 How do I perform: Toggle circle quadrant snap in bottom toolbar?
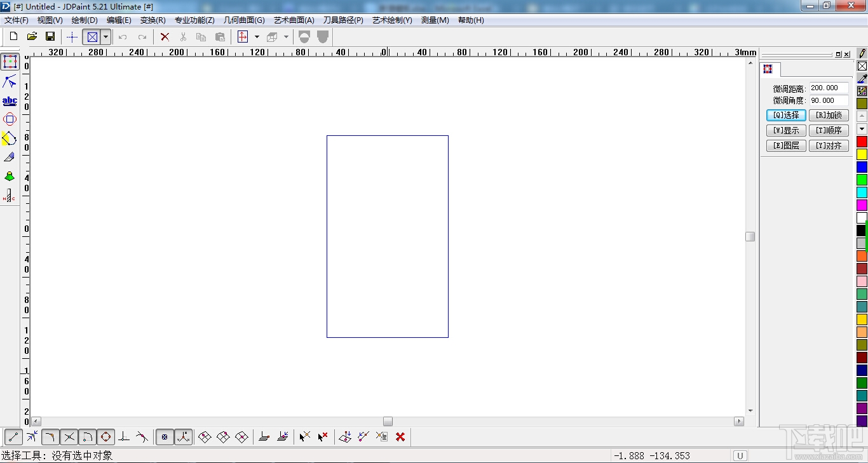pos(106,437)
